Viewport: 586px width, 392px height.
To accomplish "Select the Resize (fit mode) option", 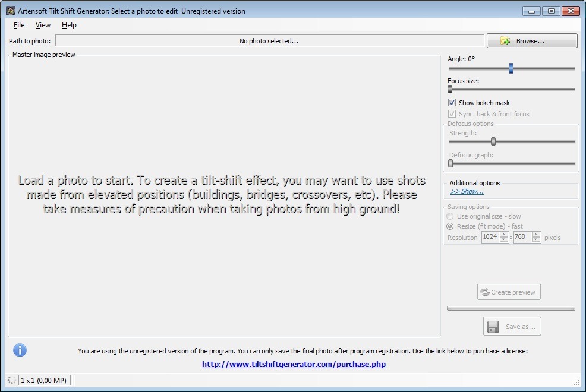I will 450,226.
